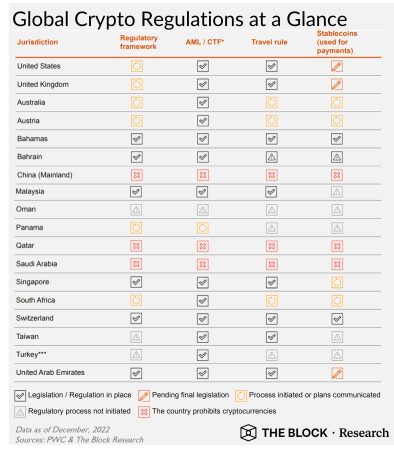Image resolution: width=394 pixels, height=450 pixels.
Task: Click Australia travel rule circle icon
Action: pyautogui.click(x=272, y=102)
